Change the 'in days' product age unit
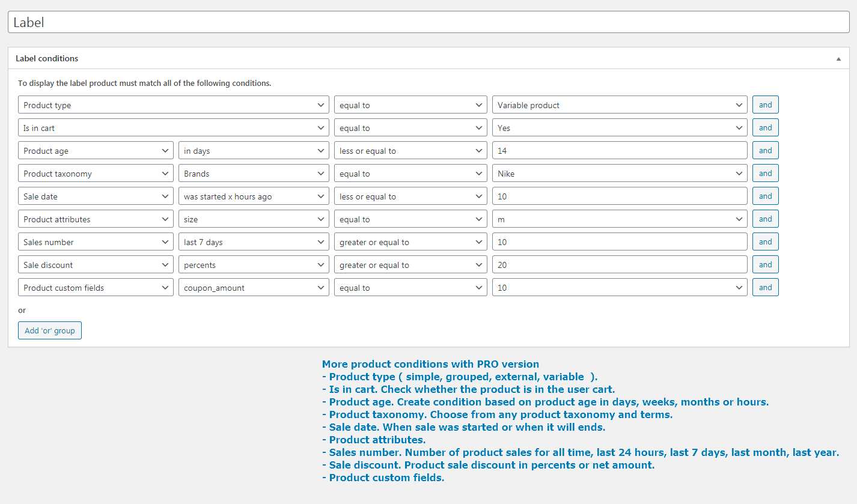 (x=254, y=151)
